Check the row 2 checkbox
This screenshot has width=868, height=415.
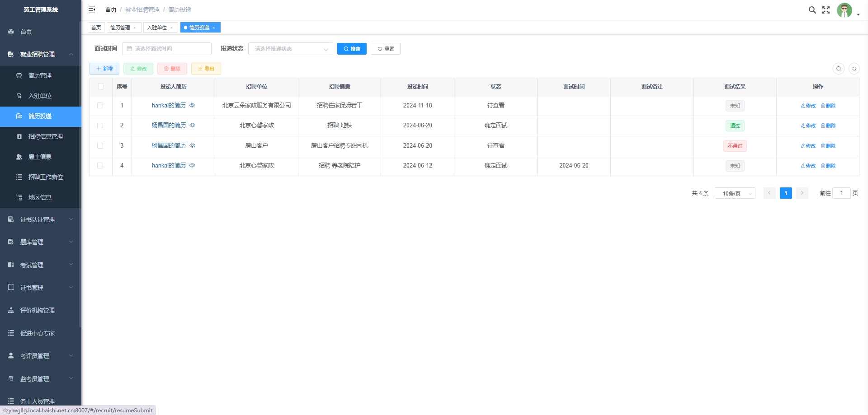pos(100,126)
